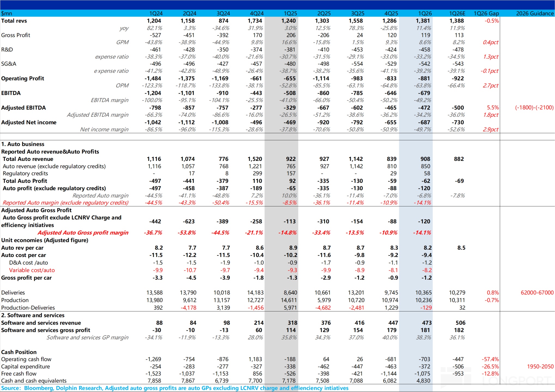Viewport: 555px width, 392px height.
Task: Select the Adjusted EBITDA 1Q26E value -500
Action: pyautogui.click(x=458, y=108)
